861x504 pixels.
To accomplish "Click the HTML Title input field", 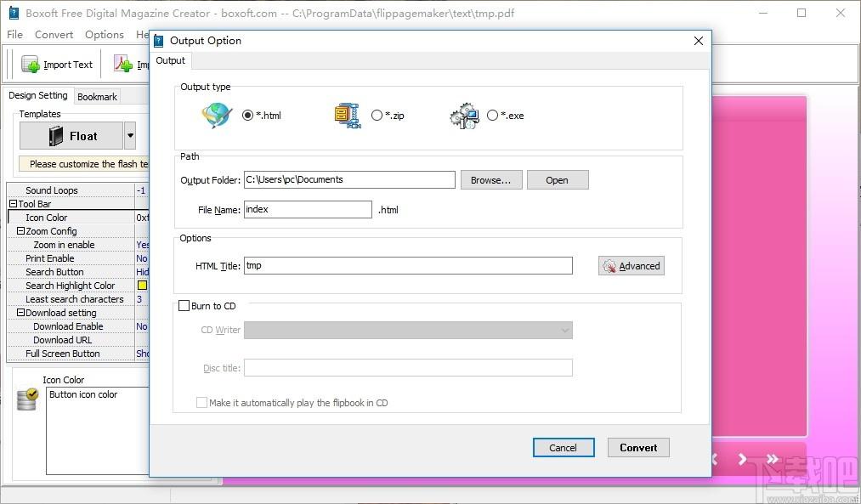I will click(408, 266).
